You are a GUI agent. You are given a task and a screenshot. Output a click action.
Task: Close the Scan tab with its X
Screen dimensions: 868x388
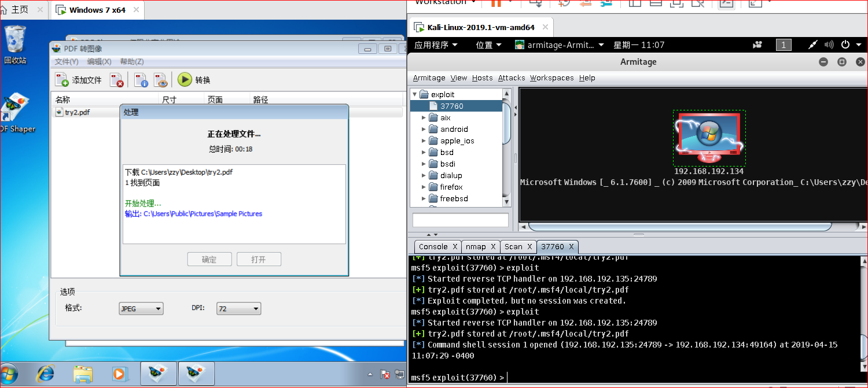pyautogui.click(x=529, y=246)
